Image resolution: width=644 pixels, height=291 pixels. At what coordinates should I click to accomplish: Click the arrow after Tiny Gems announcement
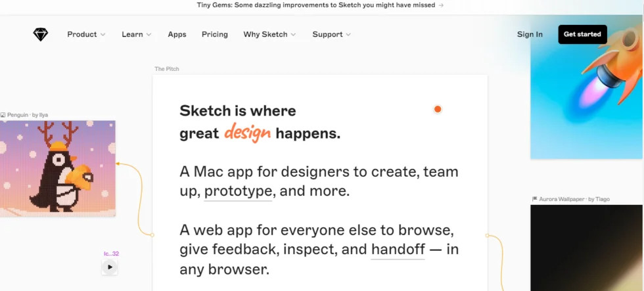point(441,5)
